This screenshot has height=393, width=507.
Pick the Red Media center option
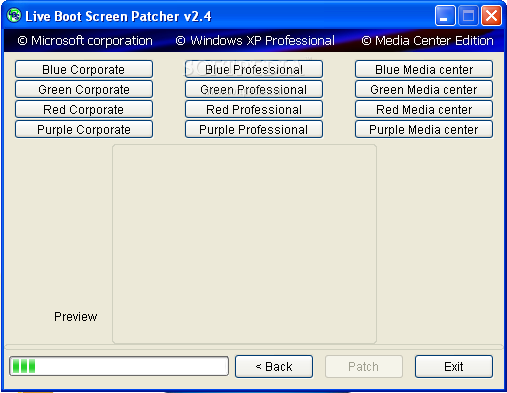pos(424,109)
